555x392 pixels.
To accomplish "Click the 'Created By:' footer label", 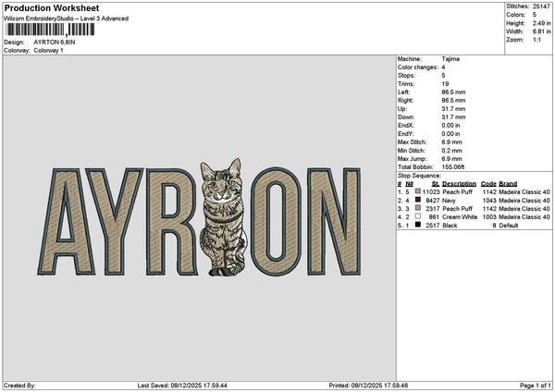I will coord(19,386).
